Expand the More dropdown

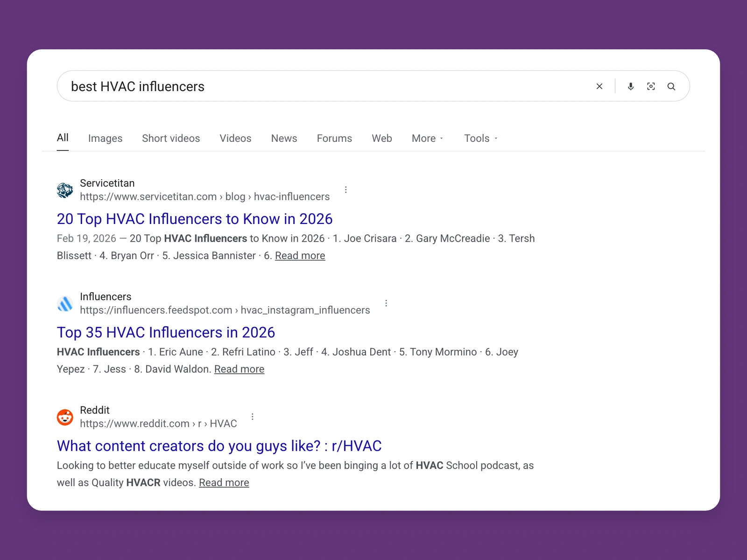click(x=427, y=138)
